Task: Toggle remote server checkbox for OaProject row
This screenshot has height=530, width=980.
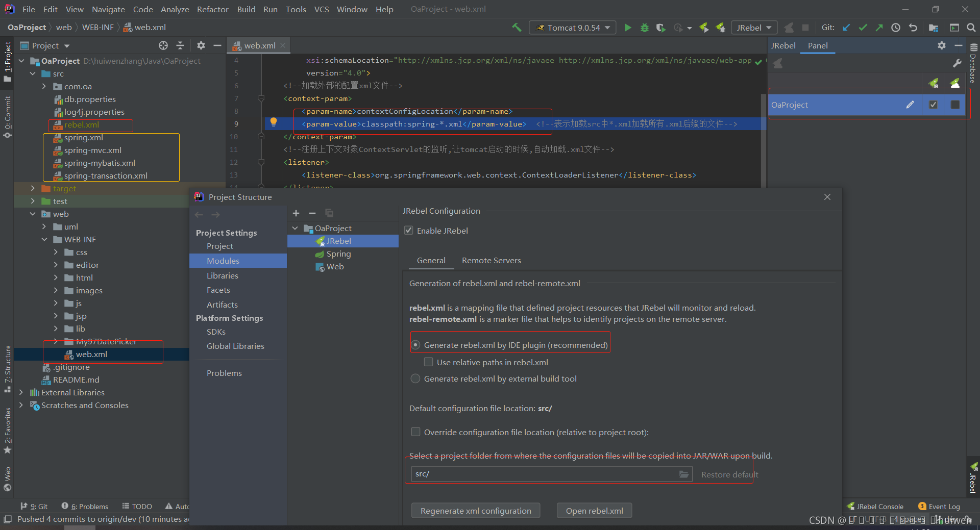Action: pos(955,105)
